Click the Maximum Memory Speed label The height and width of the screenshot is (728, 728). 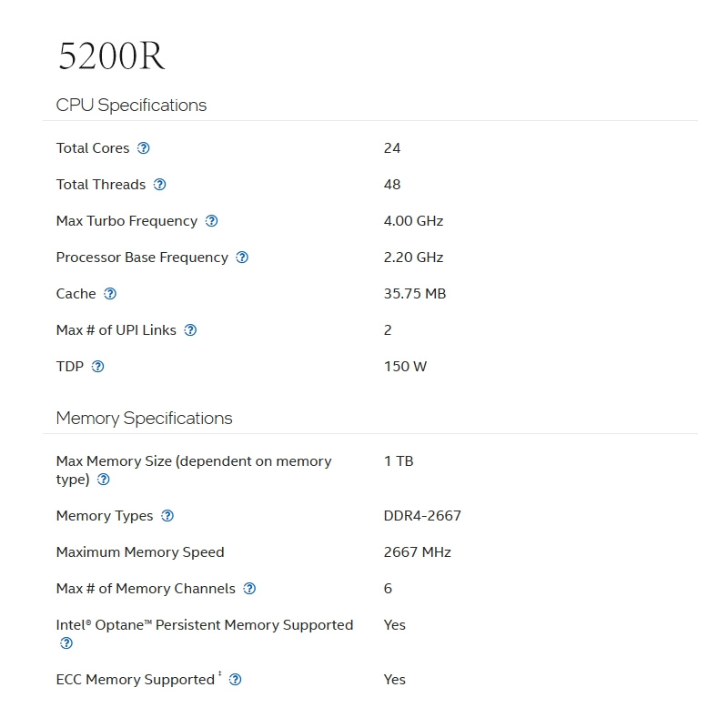[x=140, y=552]
